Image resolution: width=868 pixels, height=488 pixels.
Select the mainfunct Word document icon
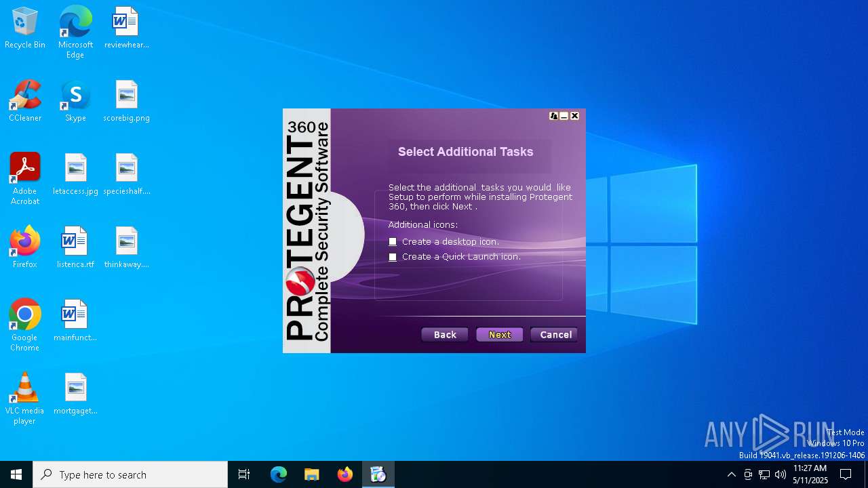tap(75, 321)
